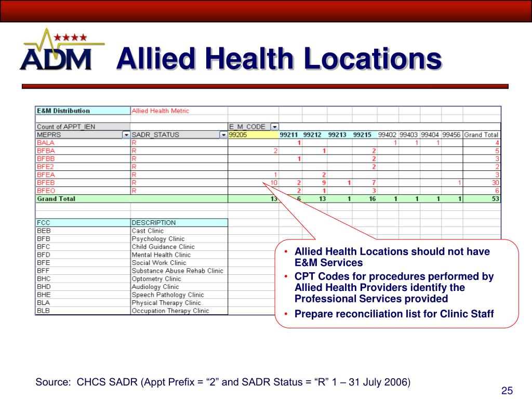Select the 99402 column header
This screenshot has height=399, width=532.
point(388,135)
